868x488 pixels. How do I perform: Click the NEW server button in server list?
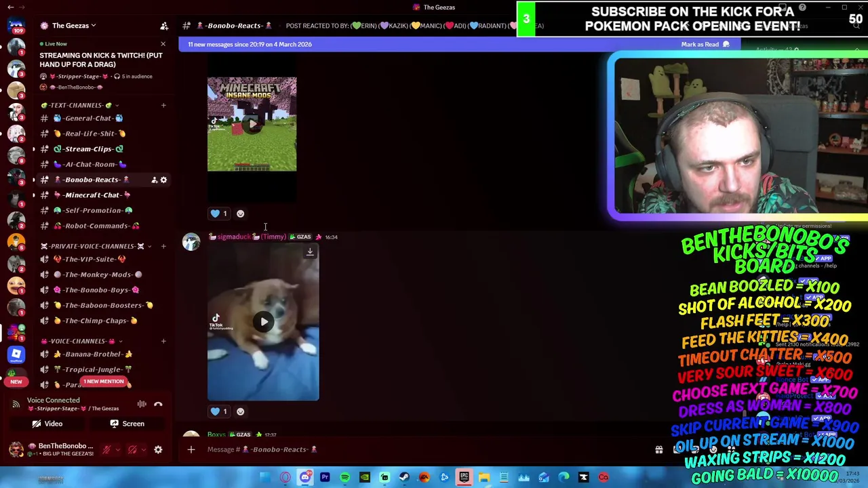(x=16, y=382)
